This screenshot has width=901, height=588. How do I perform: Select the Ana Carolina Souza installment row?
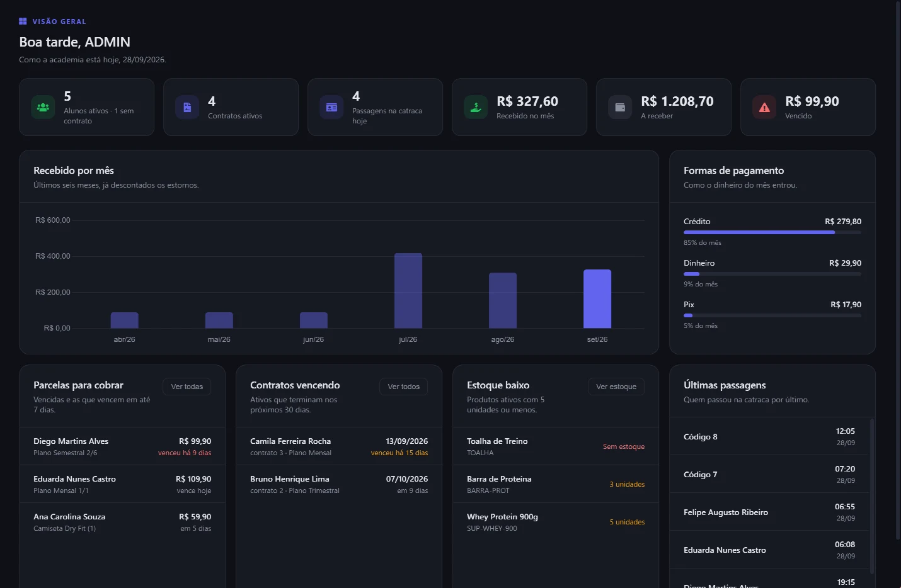(122, 522)
